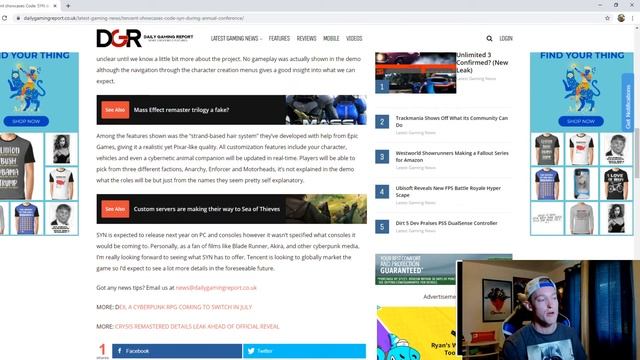
Task: Go to the Videos section
Action: (354, 38)
